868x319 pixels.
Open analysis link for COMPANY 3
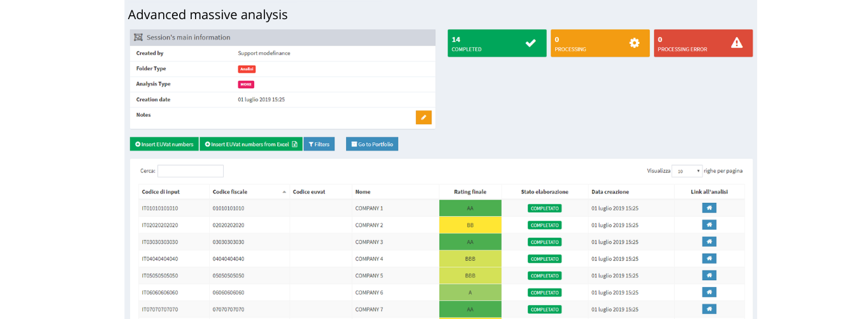[709, 242]
